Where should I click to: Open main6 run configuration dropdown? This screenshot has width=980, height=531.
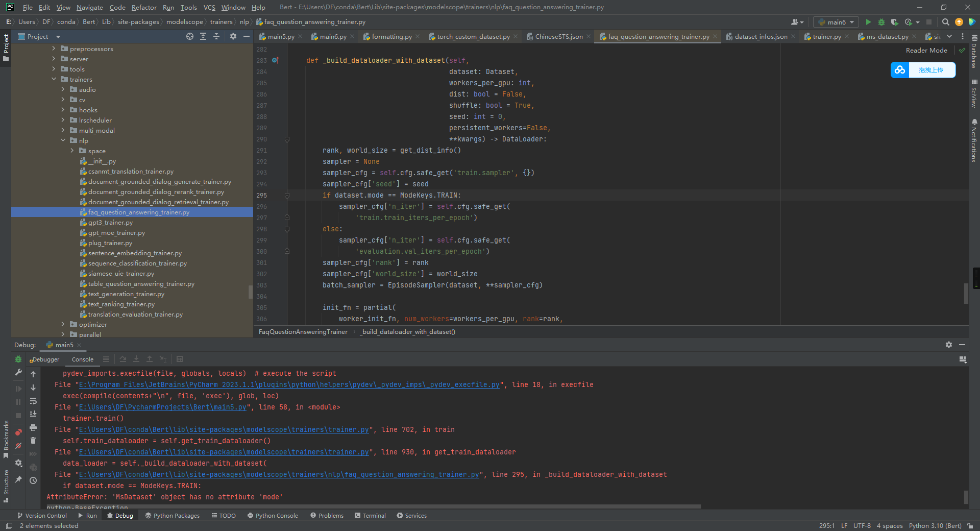[837, 22]
